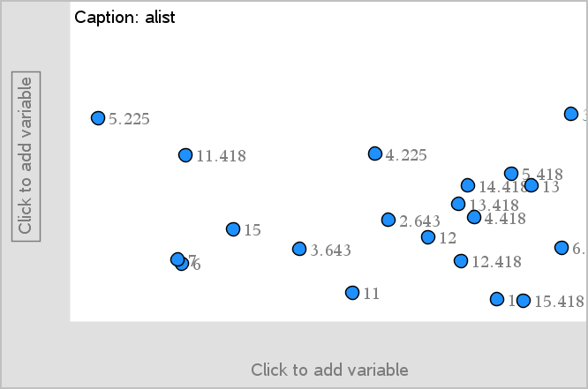Click the point labeled 12.418
Viewport: 588px width, 389px height.
461,261
